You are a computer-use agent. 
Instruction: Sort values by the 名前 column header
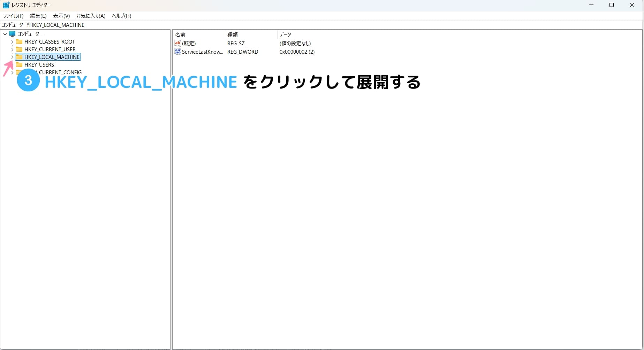point(181,35)
